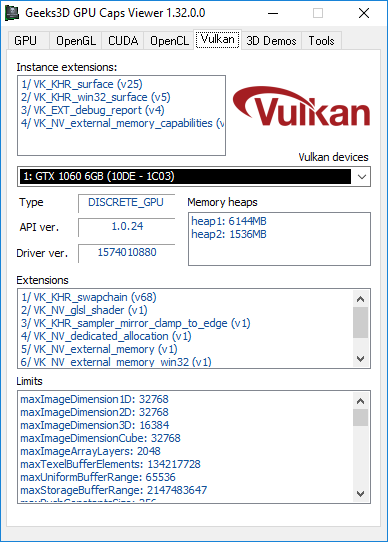
Task: Select maxImageDimension3D: 16384 limit
Action: [x=94, y=425]
